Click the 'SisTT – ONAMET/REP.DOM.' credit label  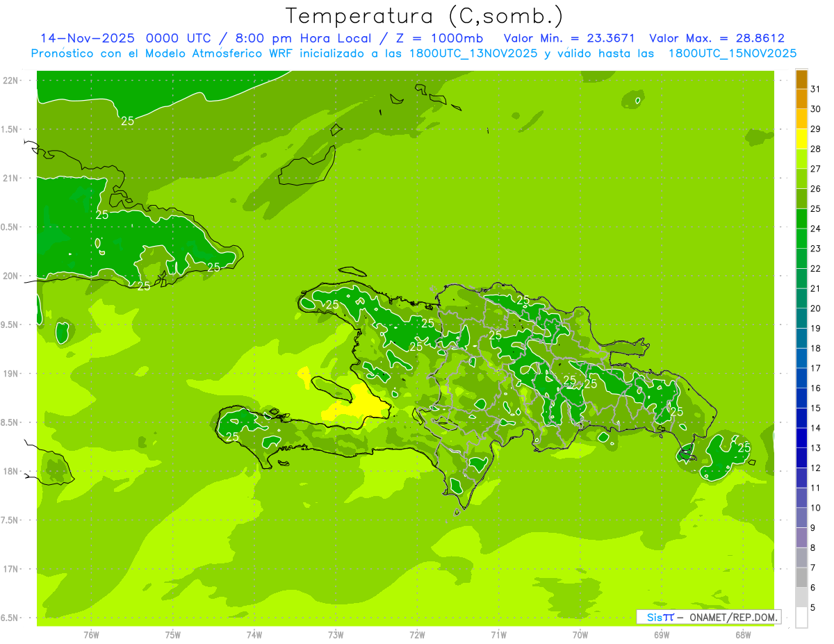708,617
